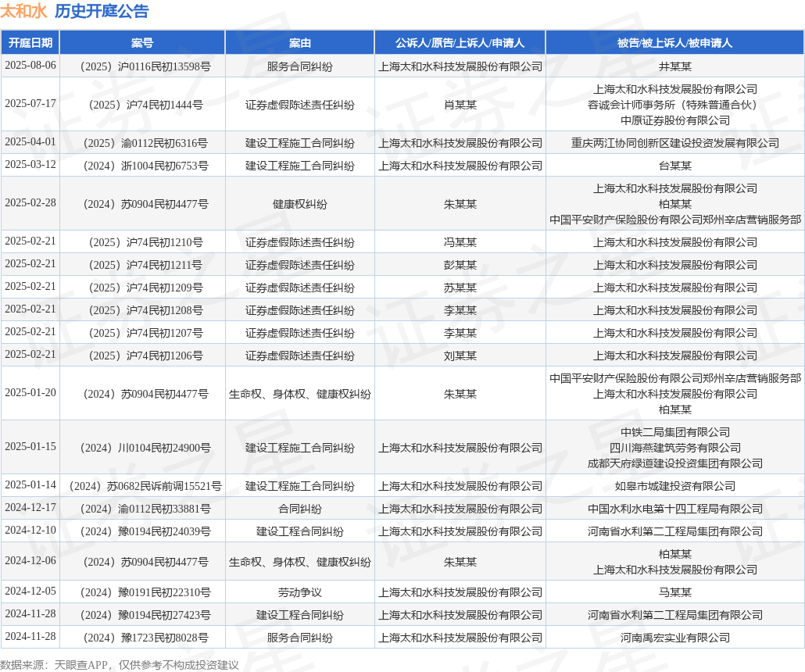This screenshot has width=805, height=672.
Task: Select the date cell 2024-12-05
Action: point(30,591)
